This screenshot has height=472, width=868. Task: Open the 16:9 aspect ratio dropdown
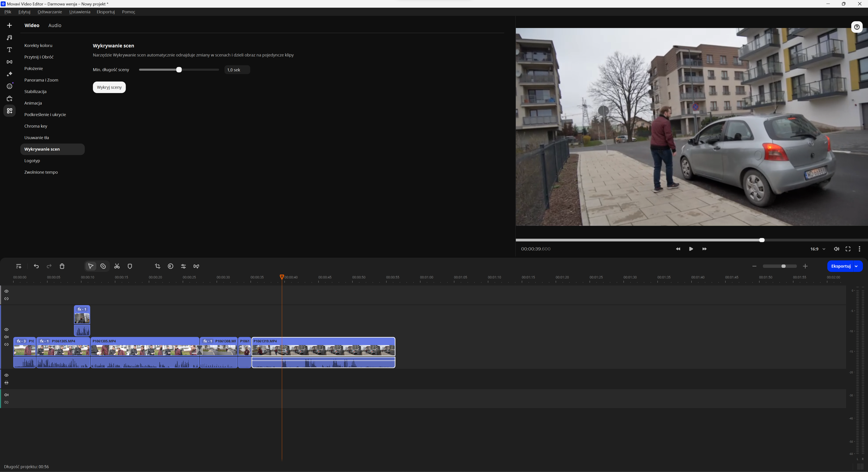tap(817, 249)
